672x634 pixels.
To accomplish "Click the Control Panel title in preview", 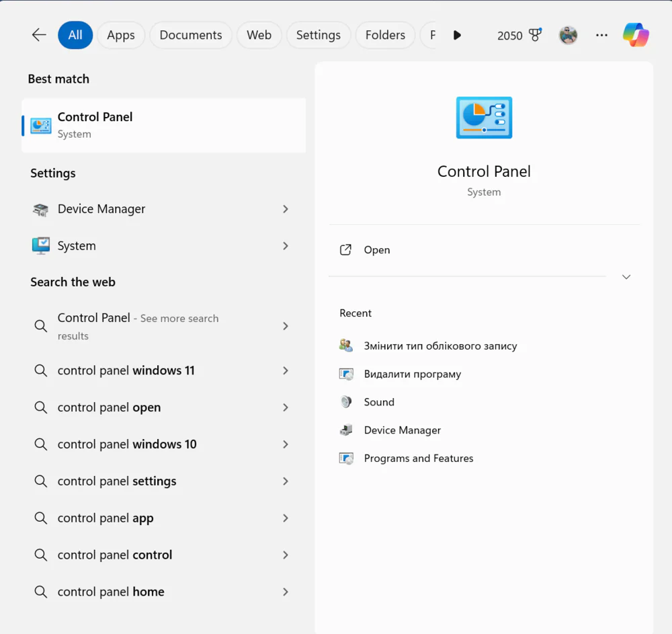I will tap(484, 171).
